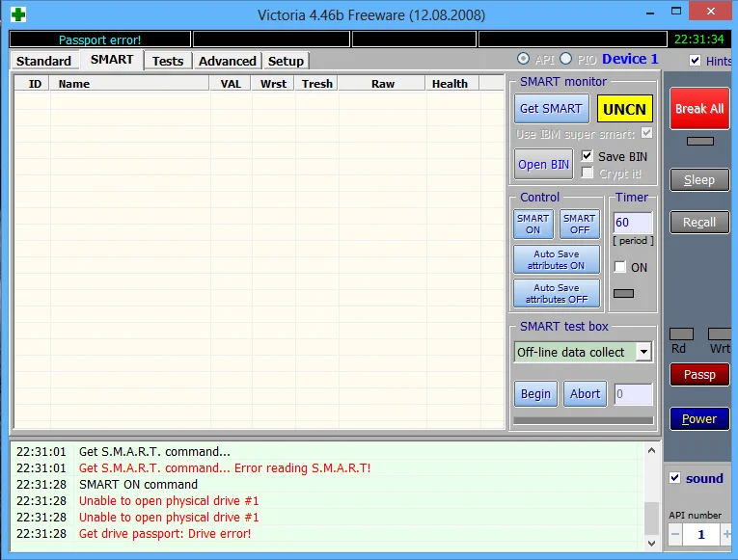738x560 pixels.
Task: Click the Recall button
Action: pos(699,223)
